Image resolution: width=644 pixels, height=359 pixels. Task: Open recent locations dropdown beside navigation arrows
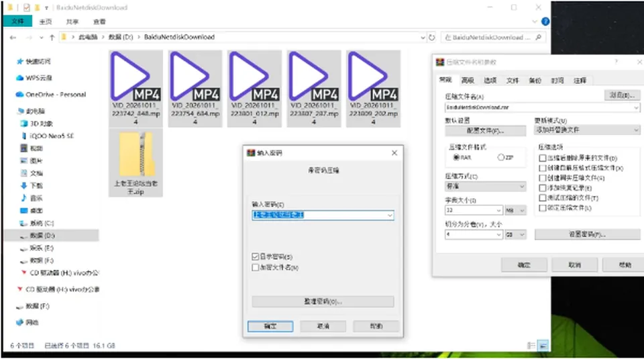[x=41, y=38]
